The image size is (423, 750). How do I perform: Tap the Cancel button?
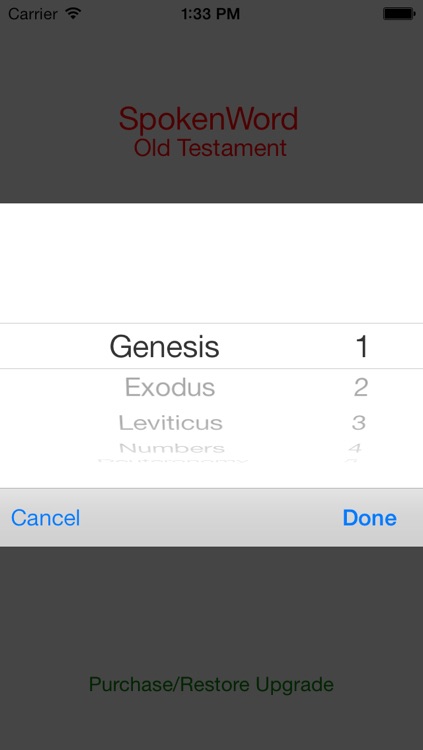pos(45,518)
